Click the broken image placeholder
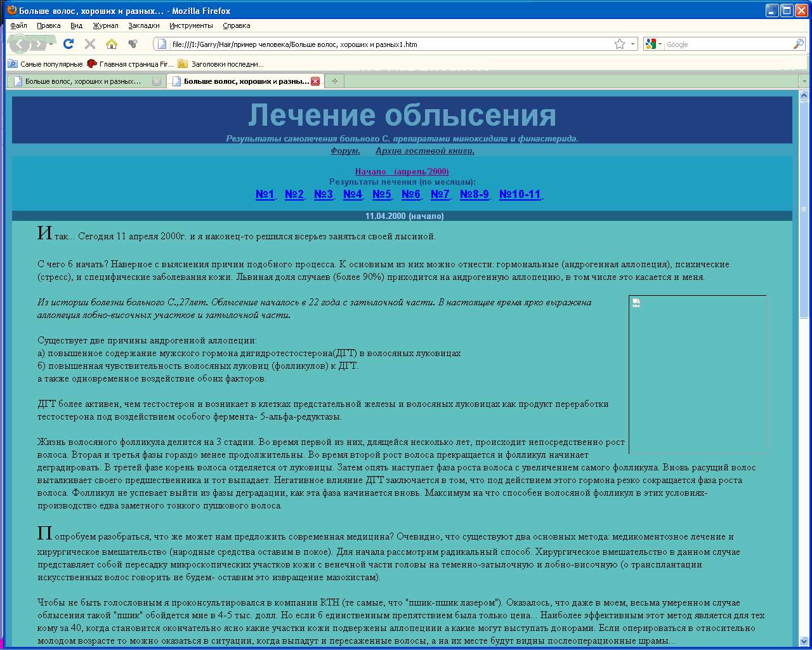Screen dimensions: 812x650 pos(636,303)
